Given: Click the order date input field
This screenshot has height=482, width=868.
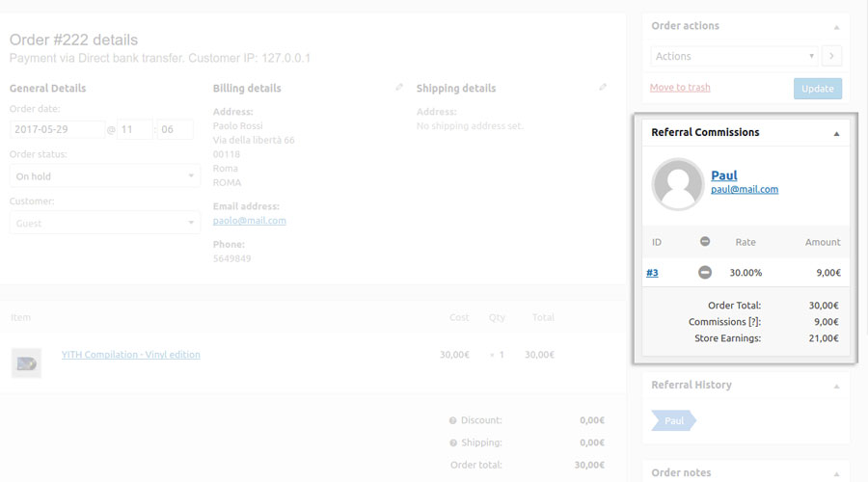Looking at the screenshot, I should click(57, 129).
